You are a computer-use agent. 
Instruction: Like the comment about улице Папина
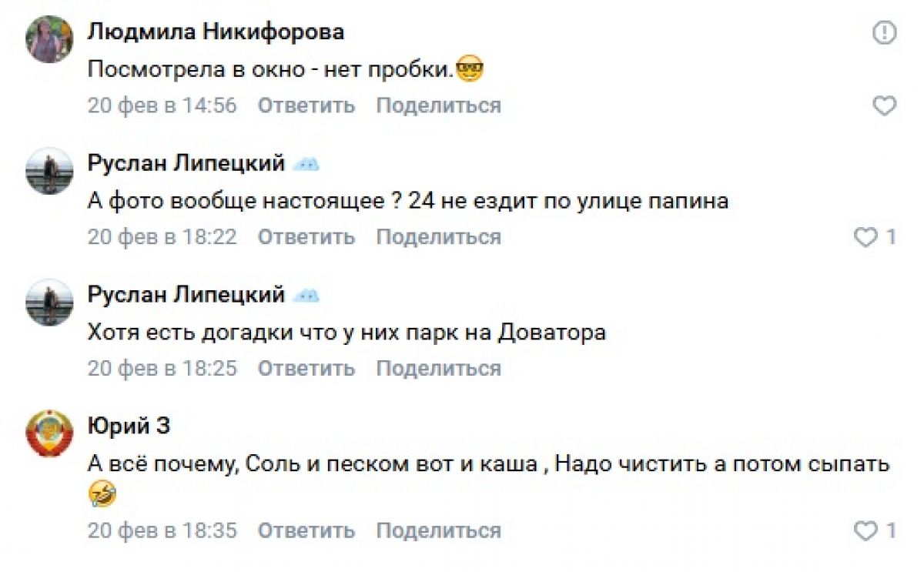pos(867,237)
